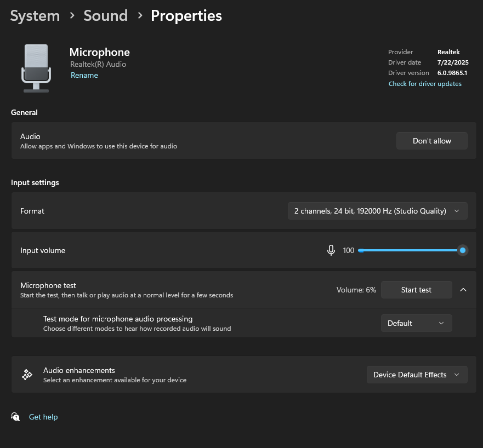
Task: Click the sparkle Audio enhancements icon
Action: [27, 375]
